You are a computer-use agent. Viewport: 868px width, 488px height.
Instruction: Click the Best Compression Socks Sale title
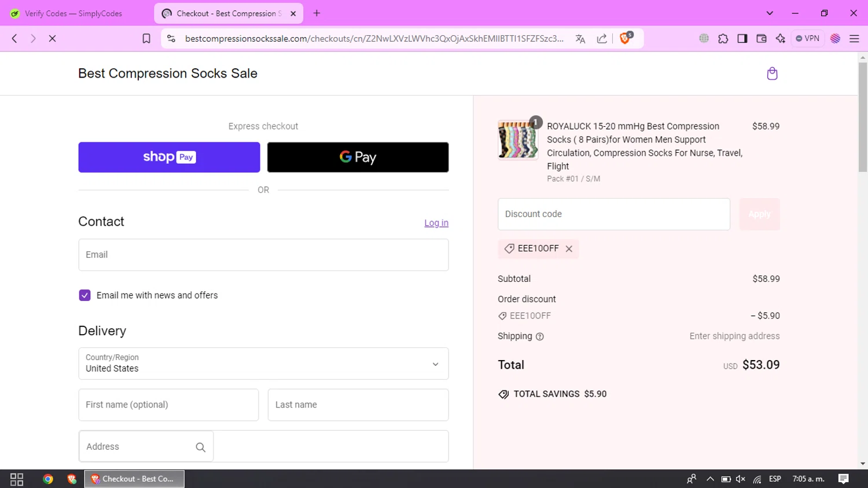point(168,74)
